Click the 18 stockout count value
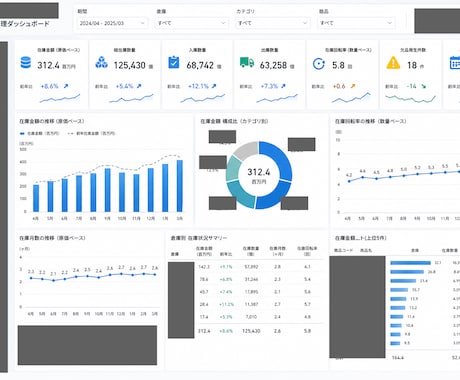The height and width of the screenshot is (380, 460). (x=412, y=65)
